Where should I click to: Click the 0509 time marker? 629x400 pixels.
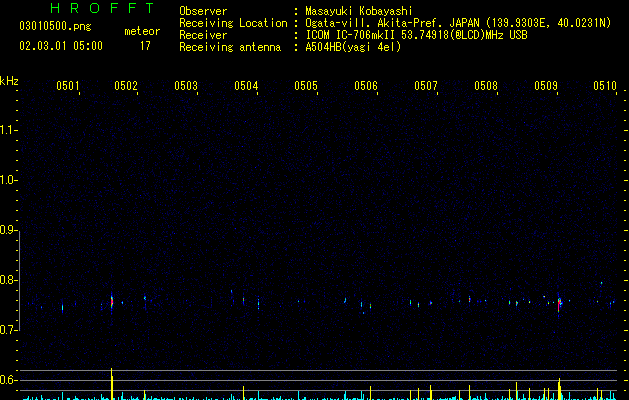click(x=546, y=85)
